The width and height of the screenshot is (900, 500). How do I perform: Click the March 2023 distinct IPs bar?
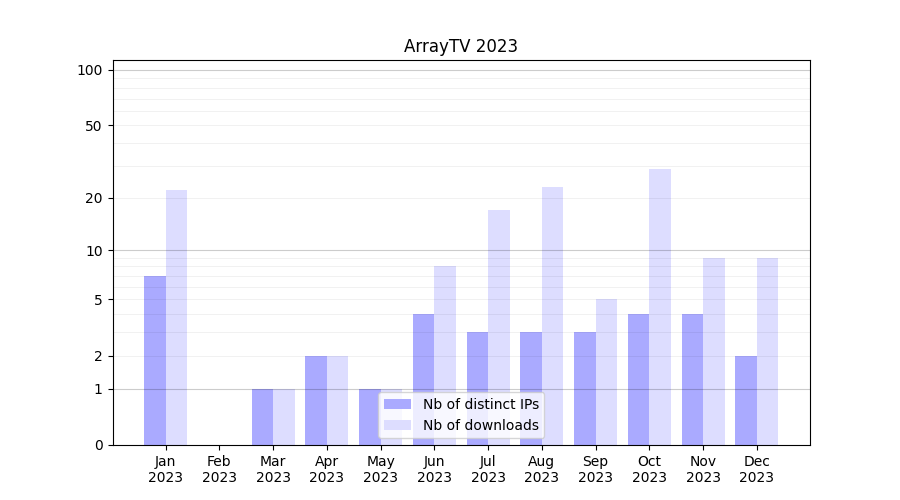point(262,417)
